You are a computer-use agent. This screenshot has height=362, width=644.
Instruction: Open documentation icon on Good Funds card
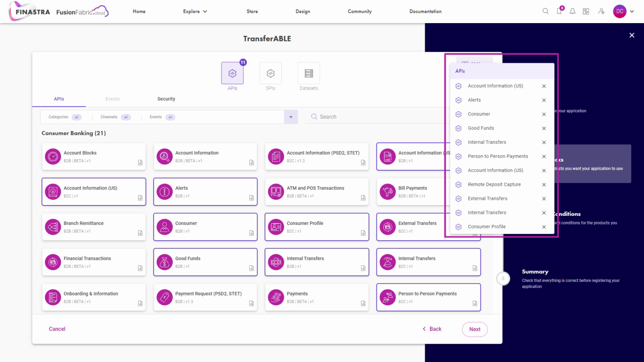252,268
